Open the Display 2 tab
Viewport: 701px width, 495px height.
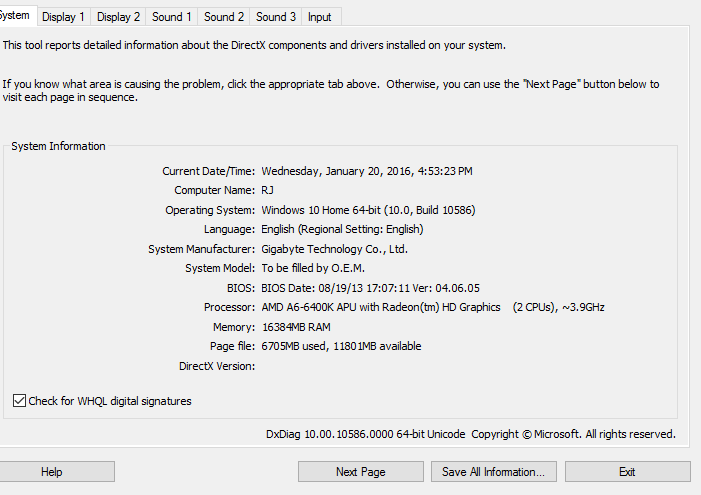pos(118,17)
